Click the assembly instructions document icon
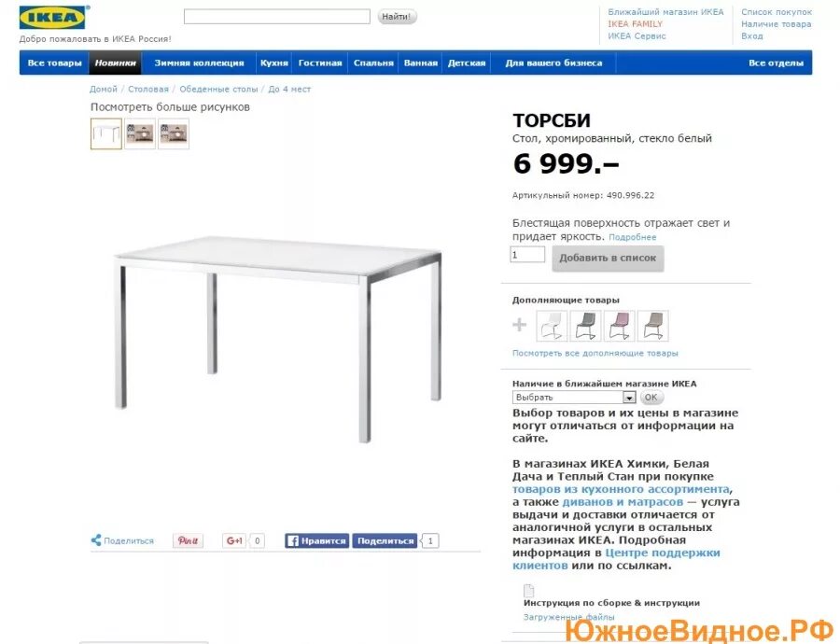 click(529, 591)
